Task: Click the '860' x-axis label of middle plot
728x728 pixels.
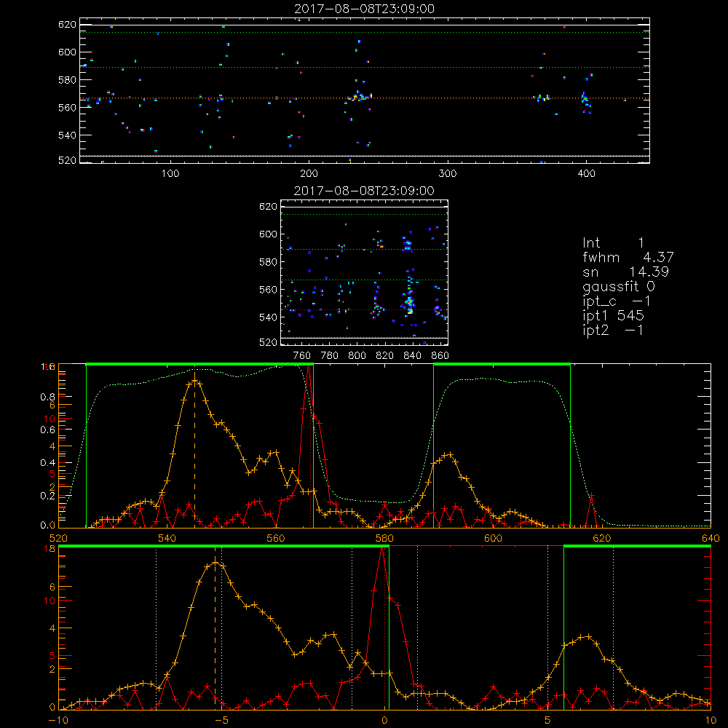Action: coord(440,356)
